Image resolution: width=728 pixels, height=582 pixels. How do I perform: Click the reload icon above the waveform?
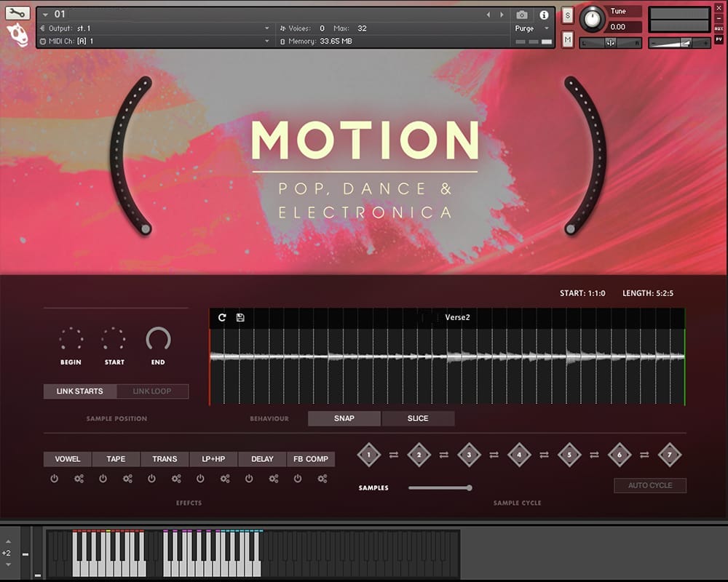click(222, 318)
